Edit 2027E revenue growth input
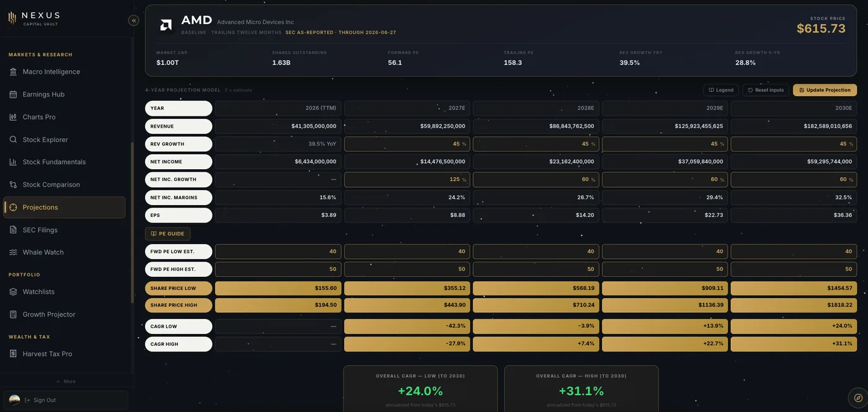Screen dimensions: 868x412 pyautogui.click(x=407, y=144)
